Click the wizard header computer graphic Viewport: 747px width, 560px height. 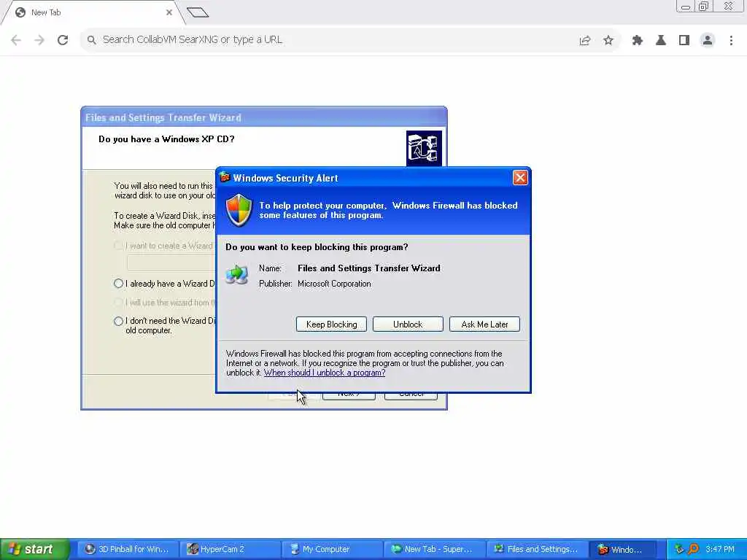[424, 148]
